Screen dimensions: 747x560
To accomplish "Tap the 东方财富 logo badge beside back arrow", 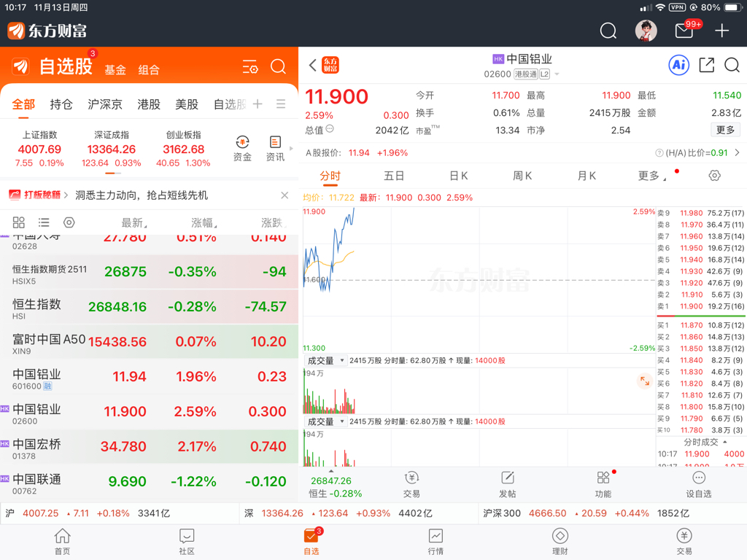I will pyautogui.click(x=330, y=65).
